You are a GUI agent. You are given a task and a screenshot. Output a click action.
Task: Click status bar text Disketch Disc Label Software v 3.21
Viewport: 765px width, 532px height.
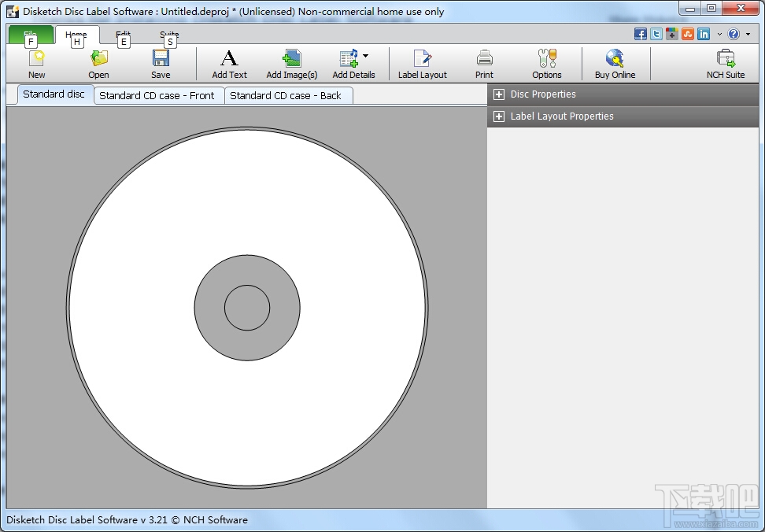pos(87,520)
